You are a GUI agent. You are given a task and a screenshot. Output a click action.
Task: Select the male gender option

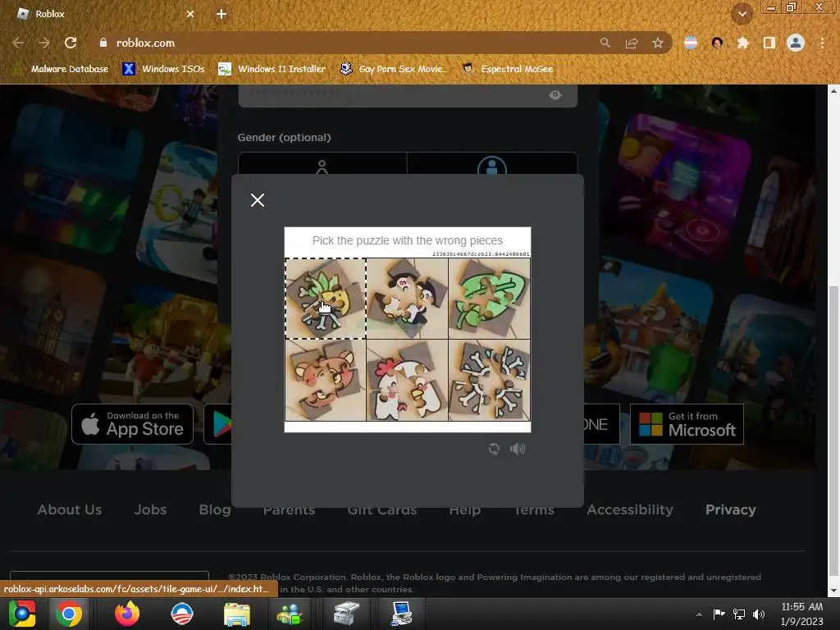(x=492, y=165)
